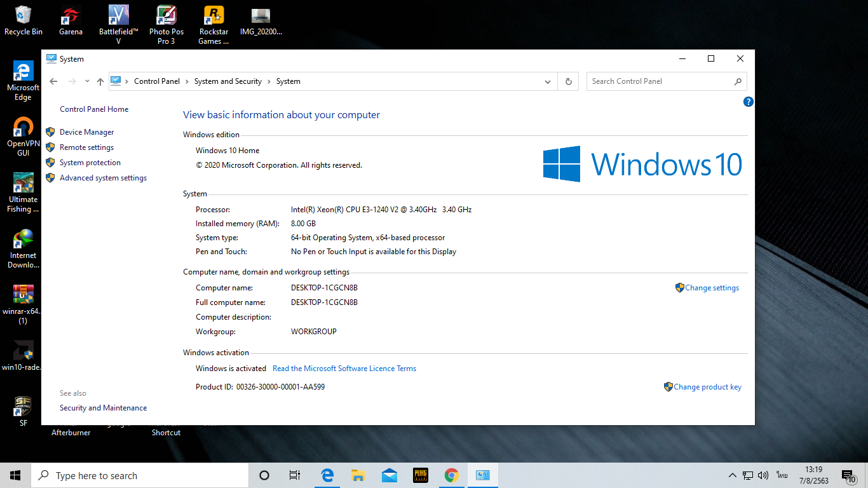Select the Photo Pos Pro 3 icon
The width and height of the screenshot is (868, 488).
point(166,25)
